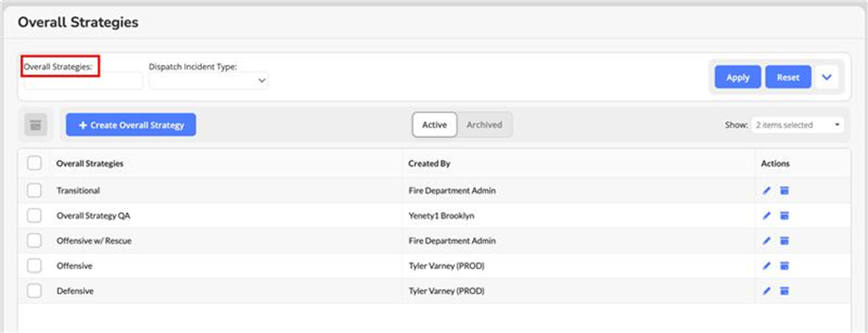Switch to the Archived tab

coord(484,125)
